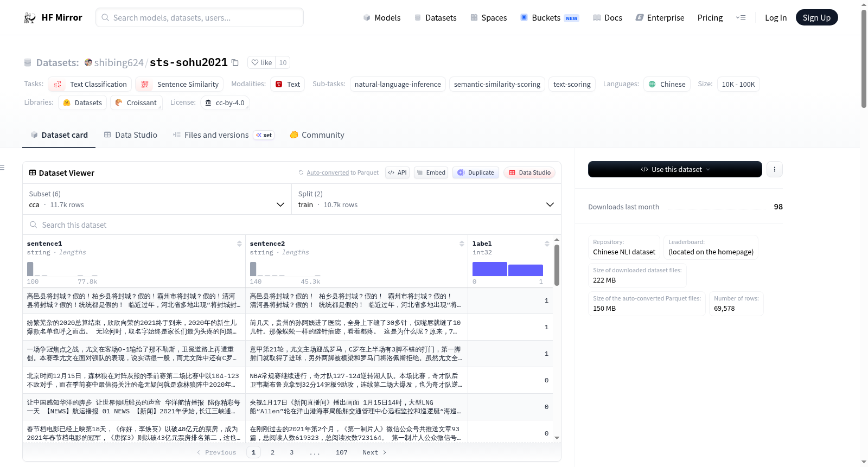Select the 10K - 100K size tag
The height and width of the screenshot is (467, 868).
738,84
